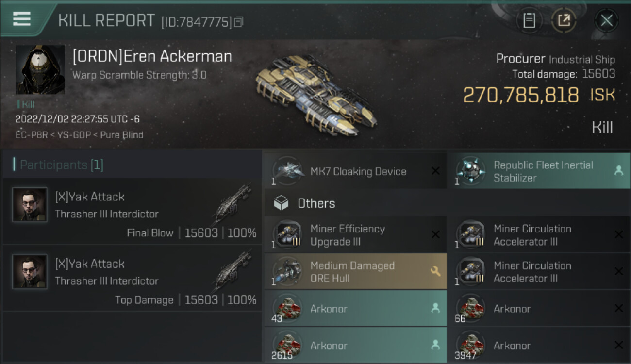Select Miner Efficiency Upgrade III entry

(347, 235)
